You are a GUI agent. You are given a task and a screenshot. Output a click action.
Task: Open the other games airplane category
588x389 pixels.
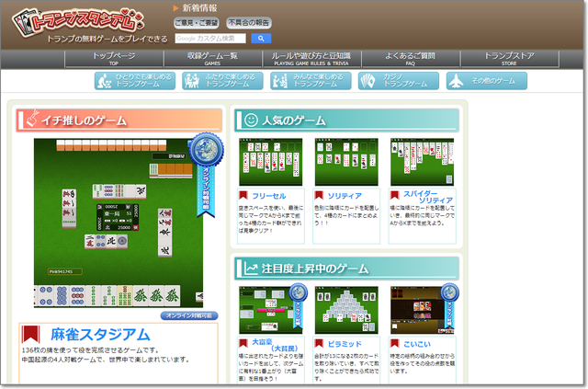[486, 81]
